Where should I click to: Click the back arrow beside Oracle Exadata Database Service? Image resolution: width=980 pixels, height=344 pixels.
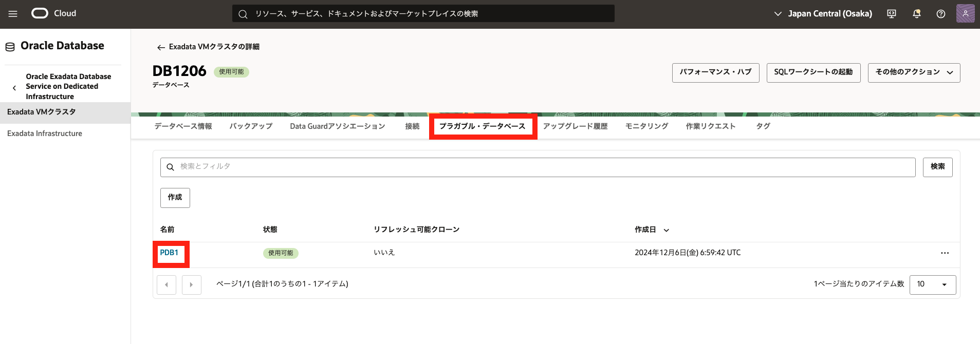click(14, 87)
